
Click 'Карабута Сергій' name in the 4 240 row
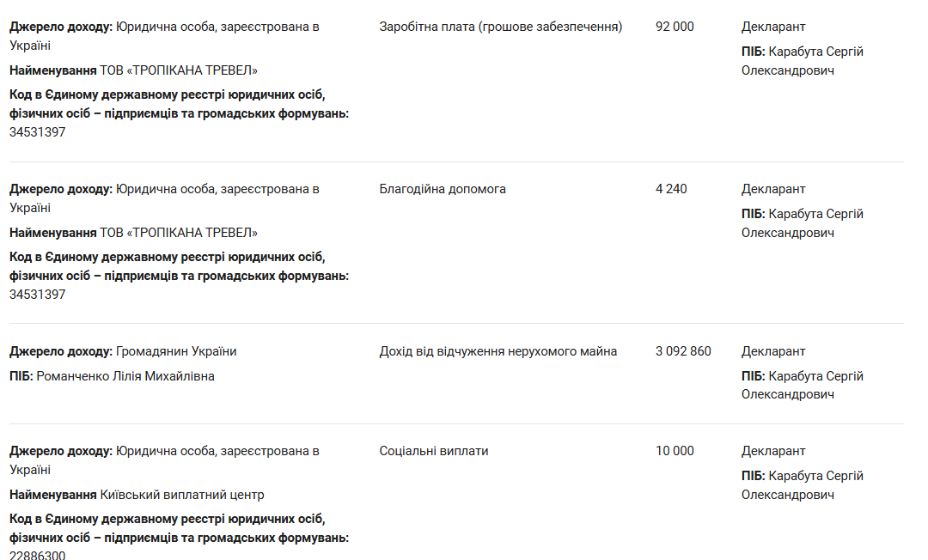click(x=816, y=214)
